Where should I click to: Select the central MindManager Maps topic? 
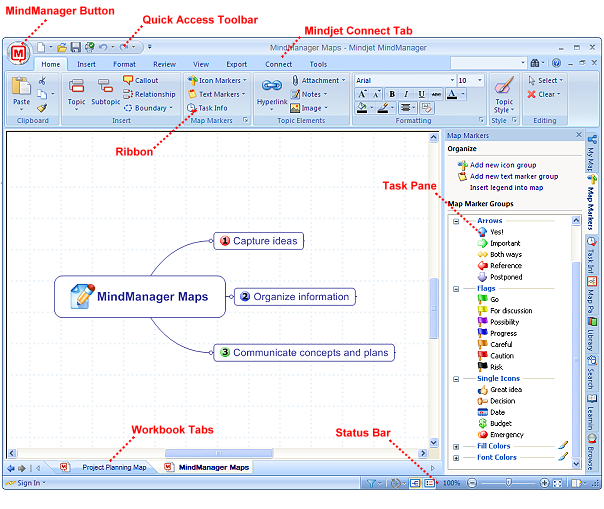[140, 297]
